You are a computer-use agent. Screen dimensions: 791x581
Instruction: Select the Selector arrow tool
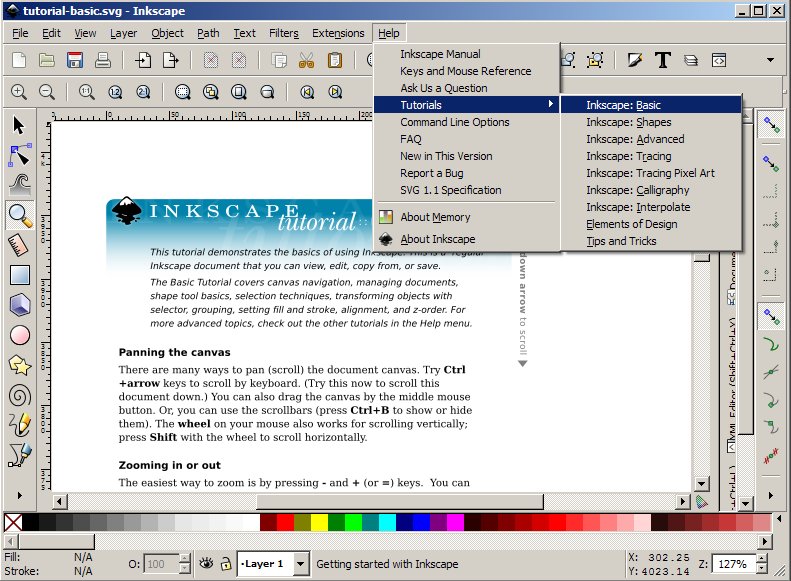click(x=19, y=125)
